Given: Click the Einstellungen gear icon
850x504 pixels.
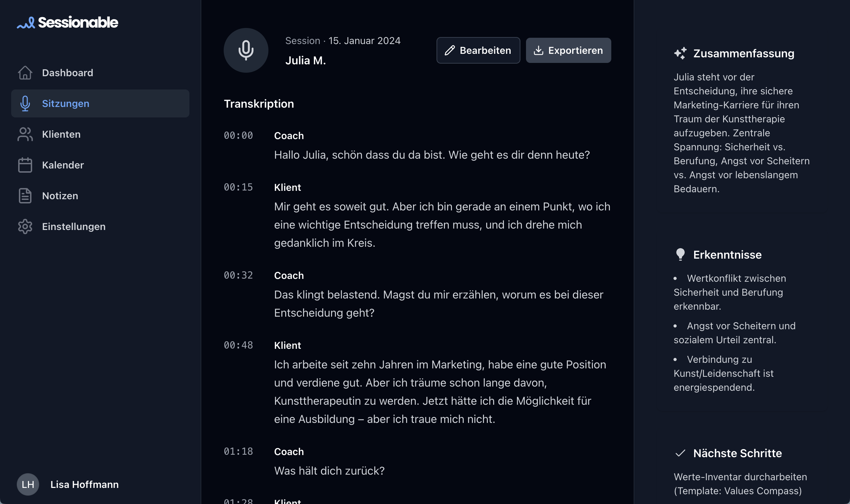Looking at the screenshot, I should 25,226.
